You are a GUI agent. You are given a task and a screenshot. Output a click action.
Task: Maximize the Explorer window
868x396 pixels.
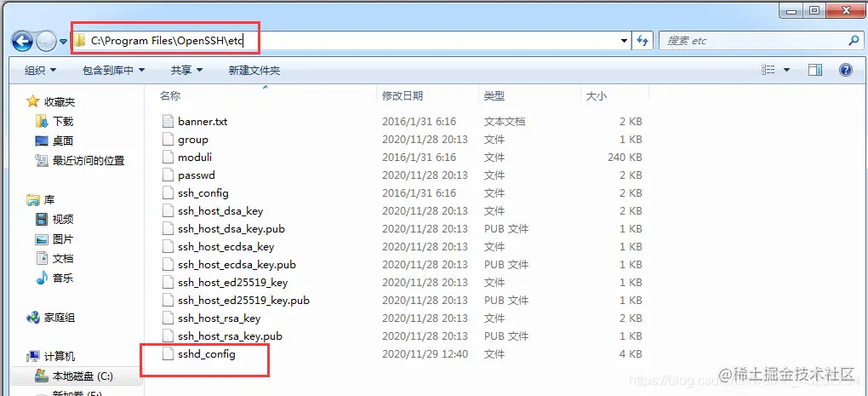click(814, 9)
